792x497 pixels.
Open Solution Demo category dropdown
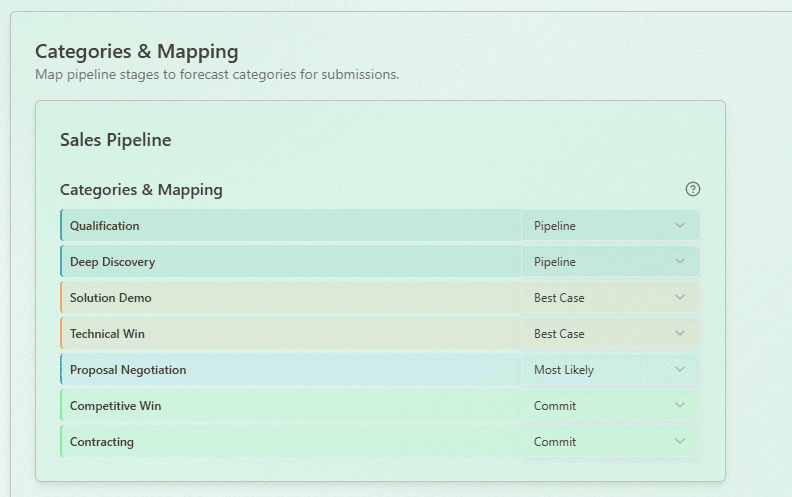tap(610, 297)
